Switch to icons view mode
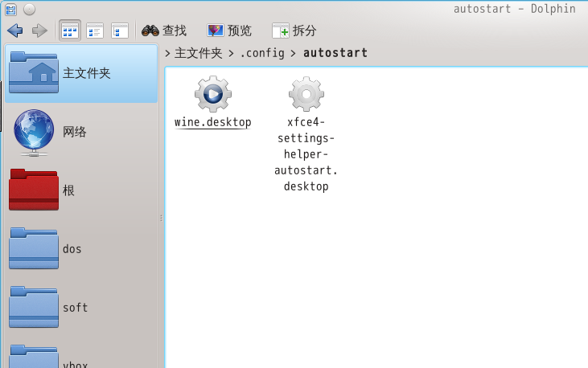This screenshot has width=588, height=368. pyautogui.click(x=70, y=31)
